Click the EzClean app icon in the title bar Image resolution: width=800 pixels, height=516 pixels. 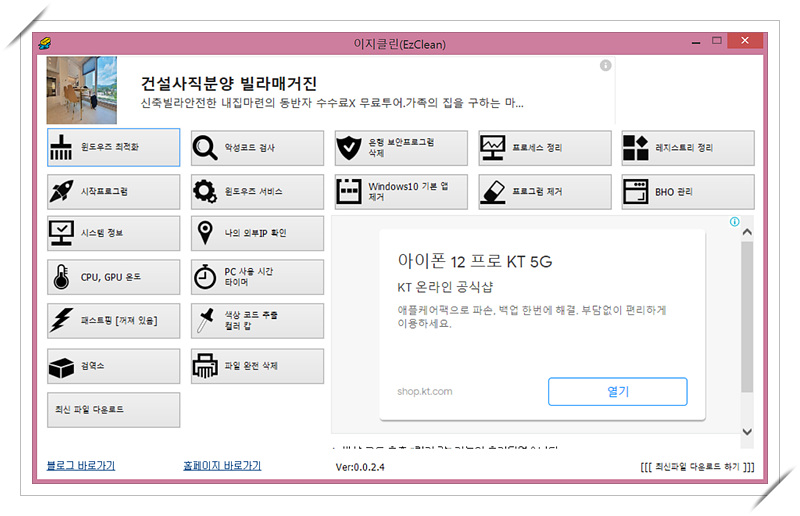tap(44, 43)
